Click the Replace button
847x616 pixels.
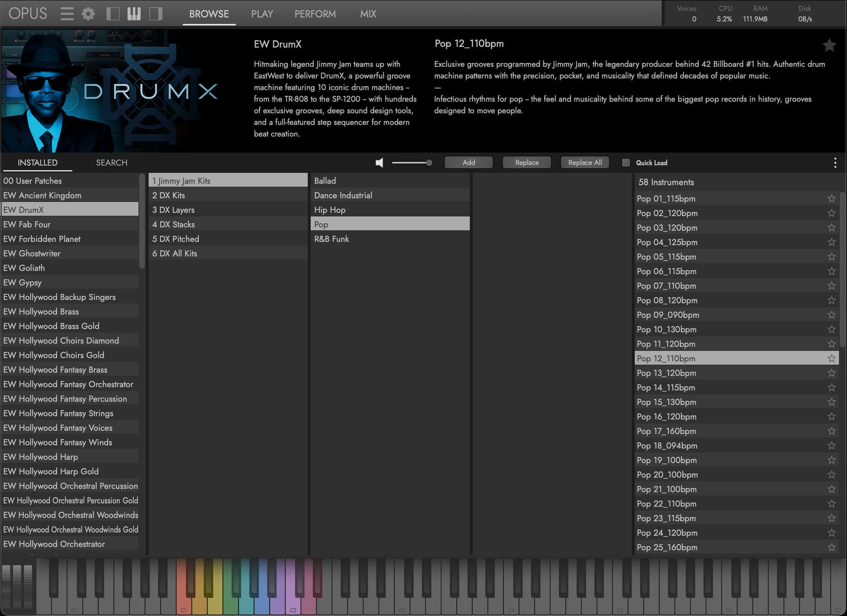[x=527, y=162]
